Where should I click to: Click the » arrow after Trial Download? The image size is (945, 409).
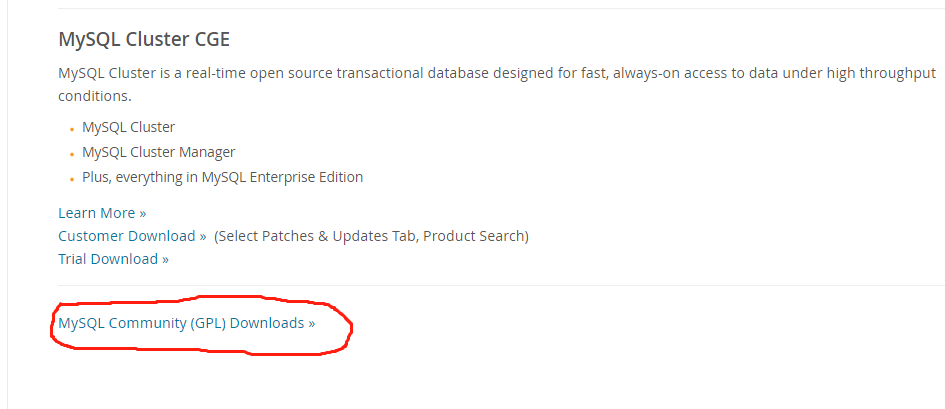tap(165, 259)
